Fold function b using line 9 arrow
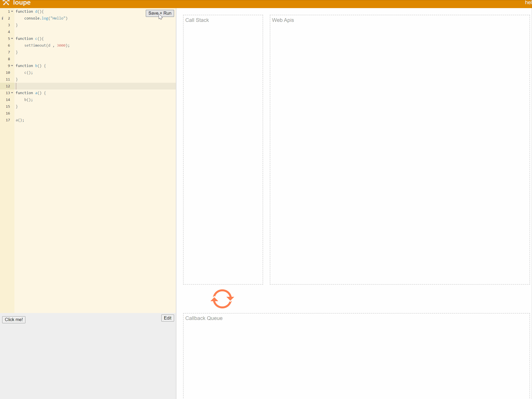 [x=12, y=66]
